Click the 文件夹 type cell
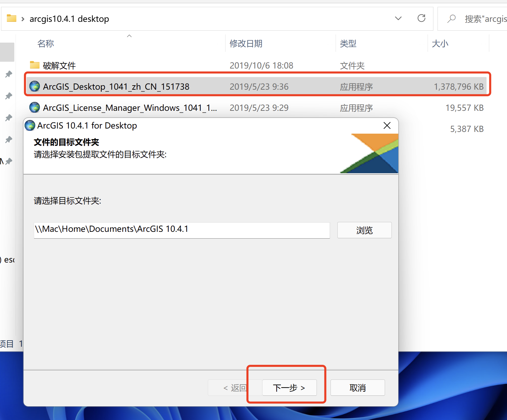 352,65
